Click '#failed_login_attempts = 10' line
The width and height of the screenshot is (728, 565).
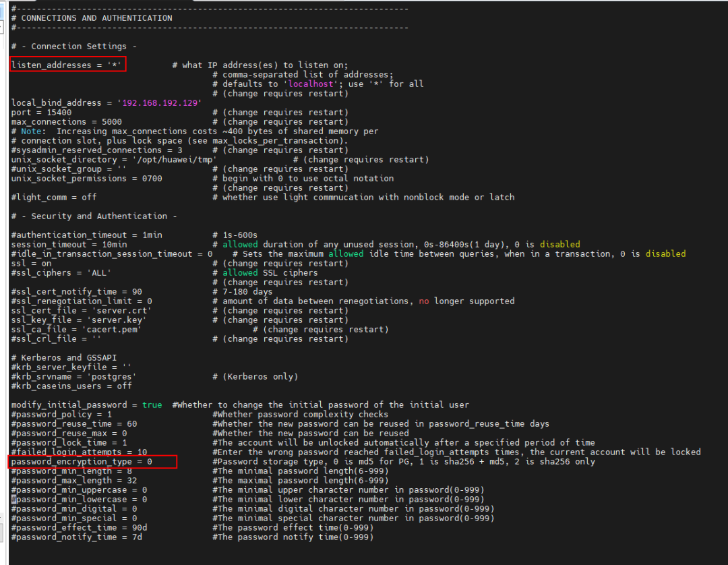click(79, 452)
